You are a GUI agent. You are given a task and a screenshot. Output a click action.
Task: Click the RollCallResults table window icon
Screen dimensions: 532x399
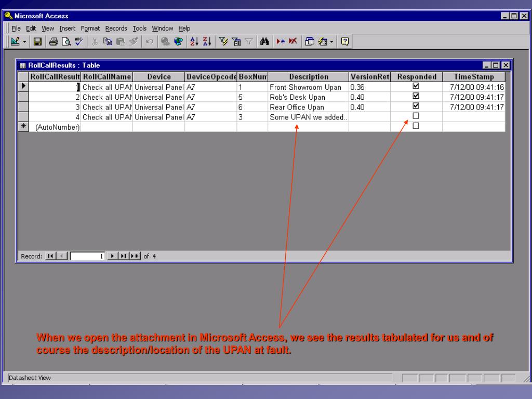click(23, 65)
